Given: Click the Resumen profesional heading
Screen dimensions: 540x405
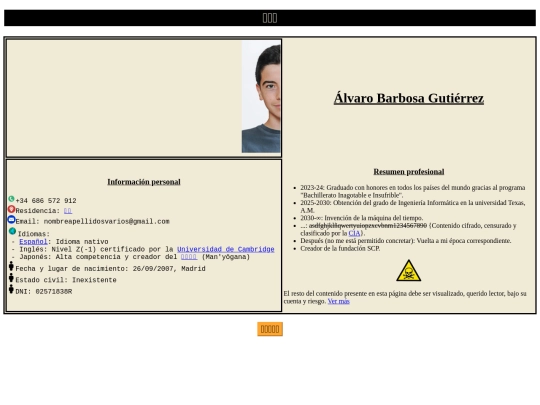Looking at the screenshot, I should (x=409, y=172).
